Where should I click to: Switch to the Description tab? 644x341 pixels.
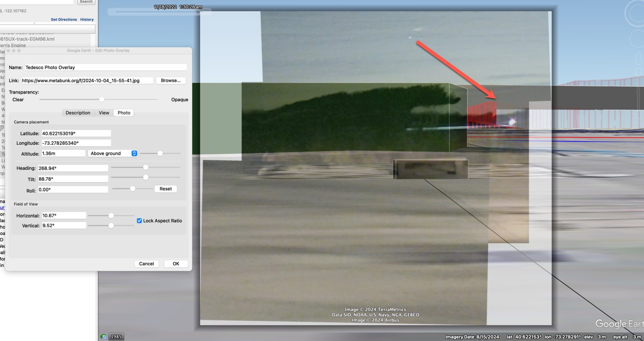[78, 113]
